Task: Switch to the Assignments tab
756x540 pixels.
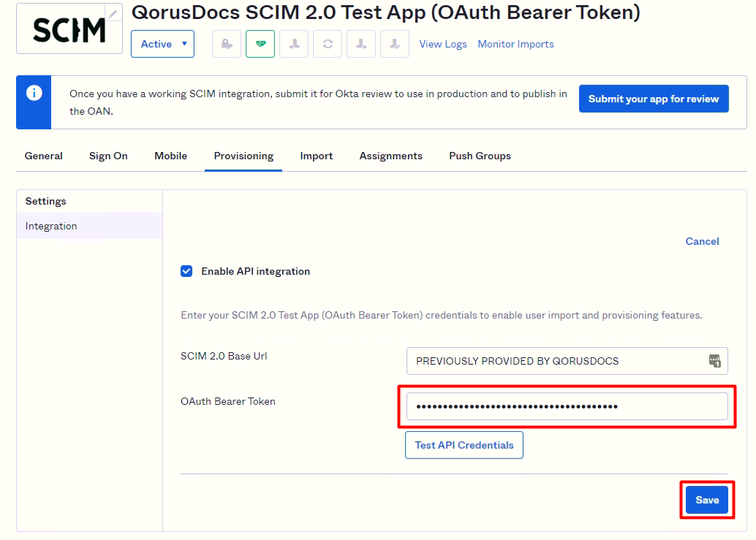Action: coord(391,156)
